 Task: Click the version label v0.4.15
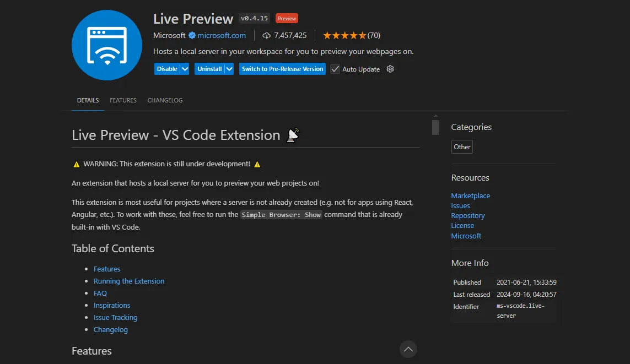[254, 19]
